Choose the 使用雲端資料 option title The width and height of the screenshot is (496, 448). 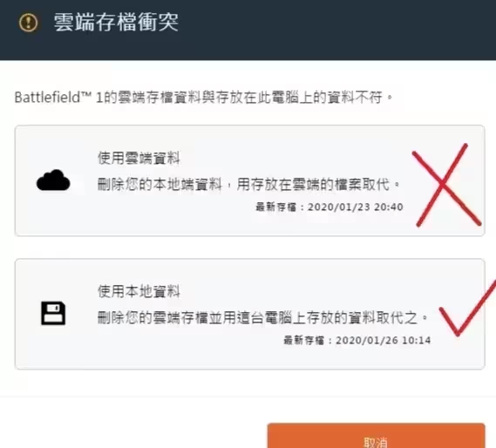139,158
